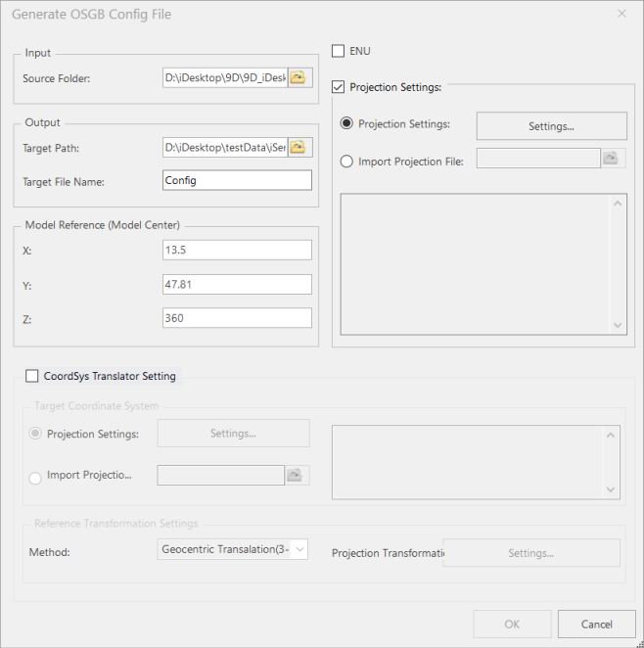Click the Settings button beside Projection Settings

(x=551, y=126)
